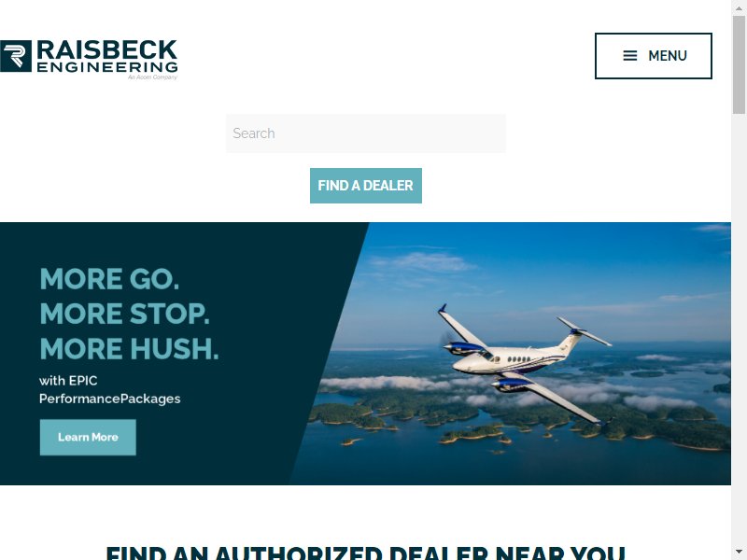Screen dimensions: 747x560
Task: Click the Raisbeck R logo icon
Action: point(16,56)
